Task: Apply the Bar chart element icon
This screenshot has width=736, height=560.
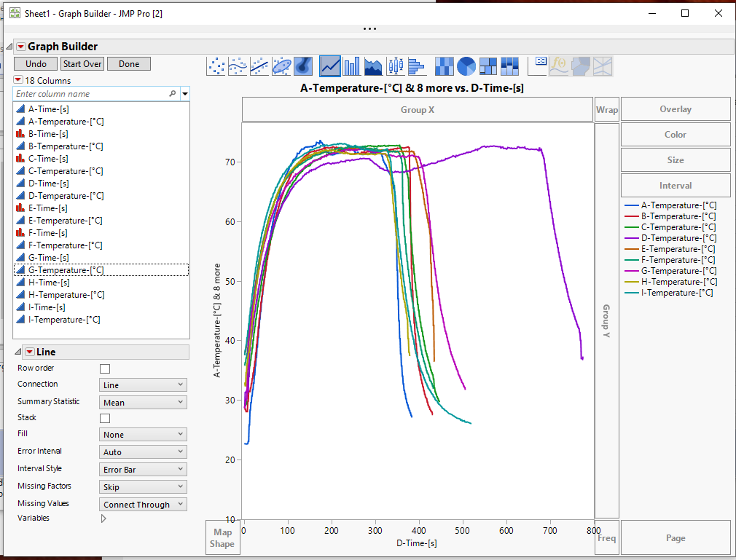Action: [x=351, y=66]
